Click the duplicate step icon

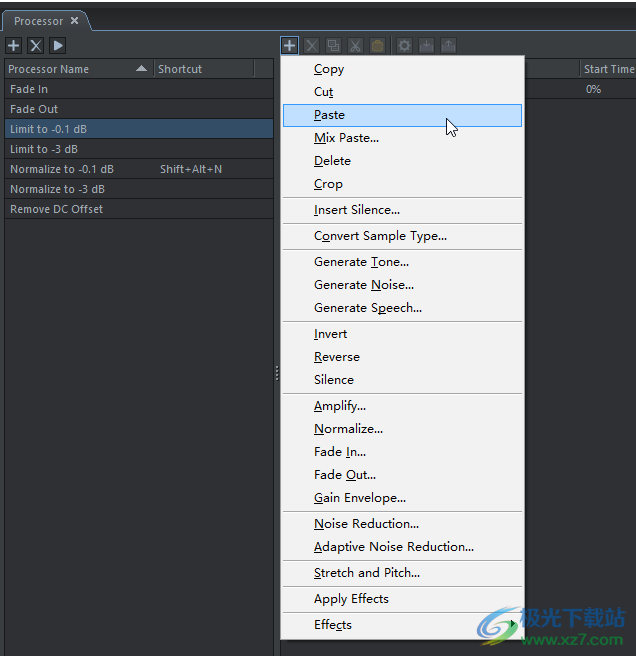pos(333,45)
